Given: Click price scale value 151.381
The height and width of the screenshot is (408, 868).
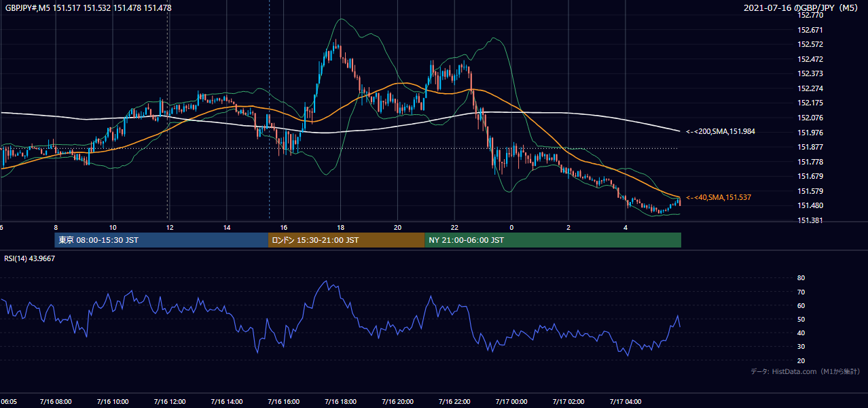Looking at the screenshot, I should pyautogui.click(x=810, y=220).
